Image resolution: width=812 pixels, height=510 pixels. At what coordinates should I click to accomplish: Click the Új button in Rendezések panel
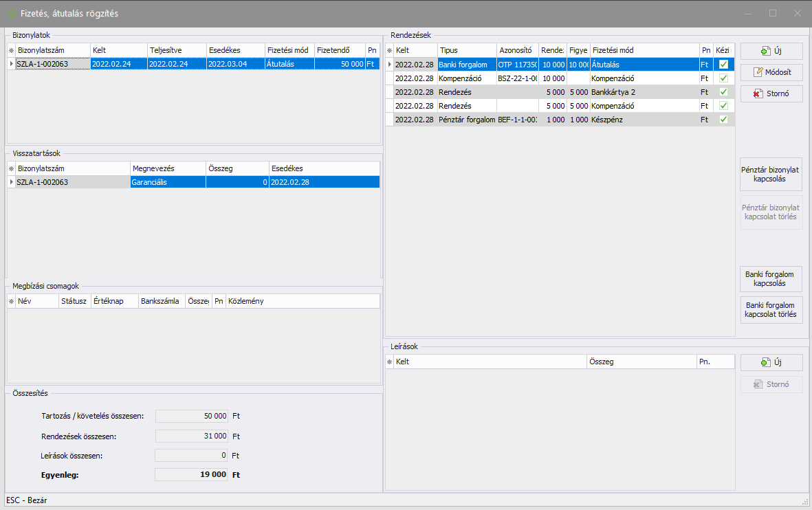pos(771,51)
